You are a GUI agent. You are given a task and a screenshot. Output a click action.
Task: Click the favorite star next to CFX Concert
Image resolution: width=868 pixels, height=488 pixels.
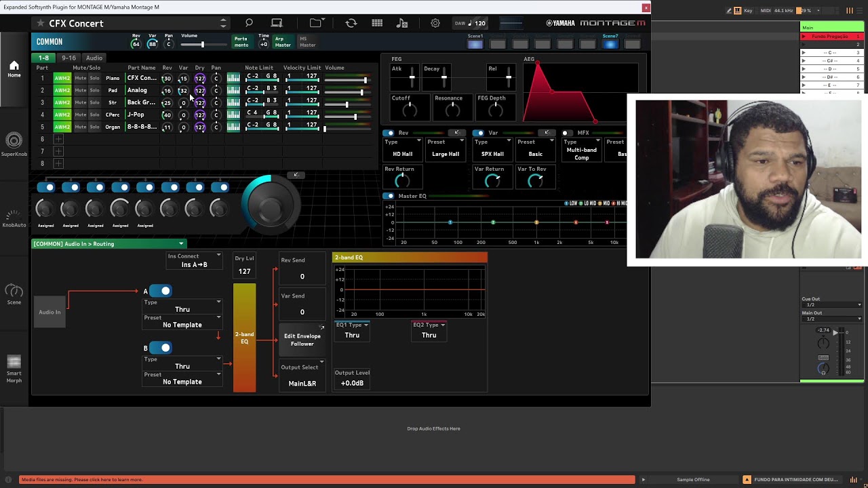(41, 23)
